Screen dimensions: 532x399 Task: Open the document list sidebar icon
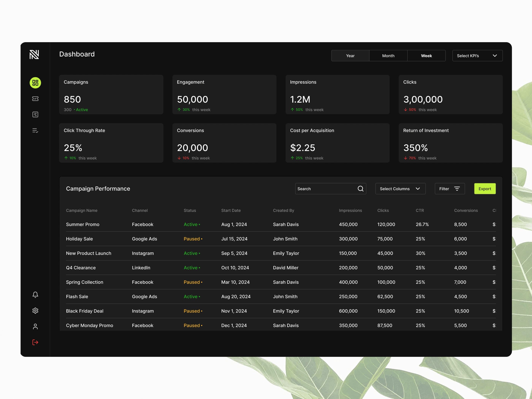coord(35,115)
